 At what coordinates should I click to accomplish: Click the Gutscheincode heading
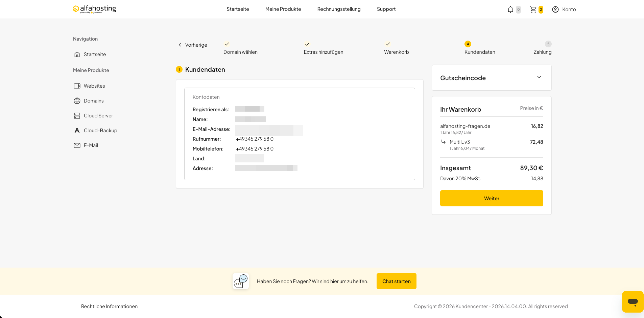[463, 78]
